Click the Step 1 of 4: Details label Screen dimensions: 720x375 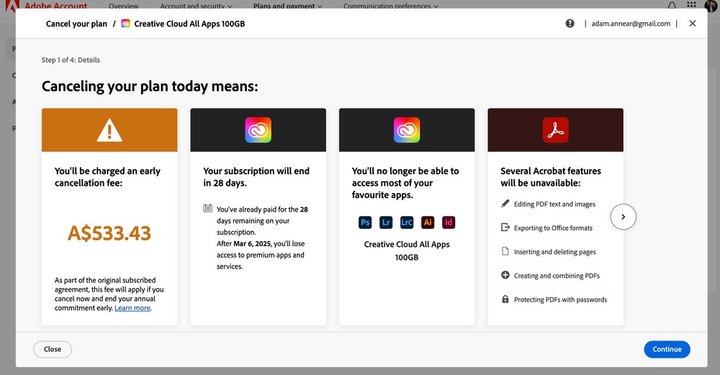71,60
